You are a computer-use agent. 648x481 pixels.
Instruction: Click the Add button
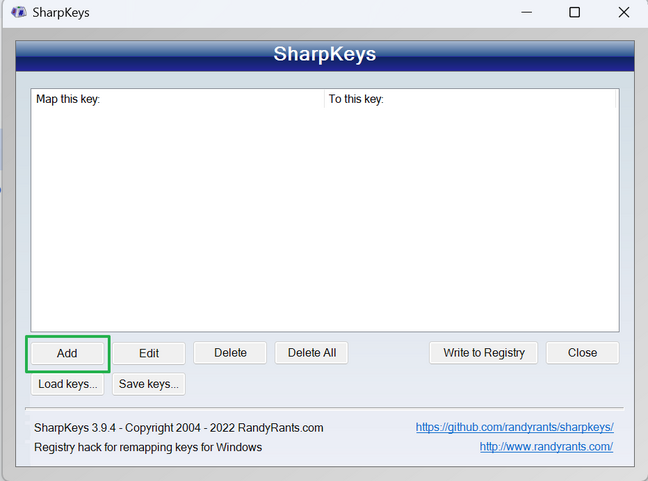coord(67,353)
